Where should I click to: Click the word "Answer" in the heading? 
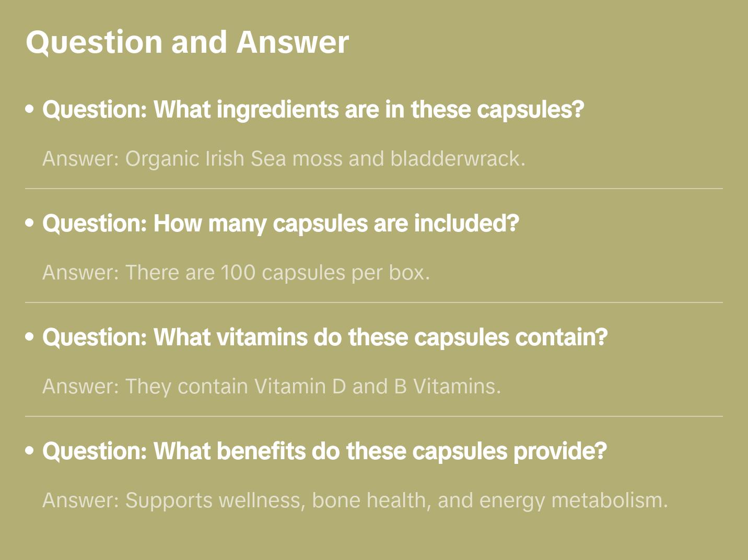tap(293, 42)
